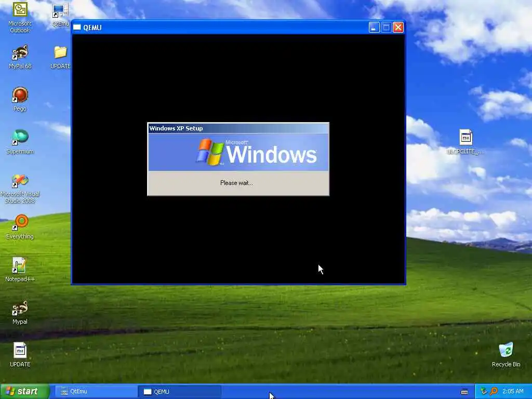Select the QtEmu desktop shortcut
This screenshot has width=532, height=399.
pyautogui.click(x=60, y=15)
